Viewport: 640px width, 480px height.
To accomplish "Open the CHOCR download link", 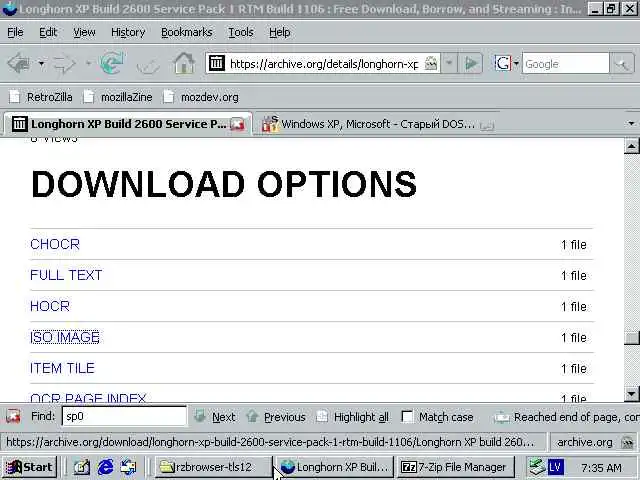I will [x=55, y=244].
